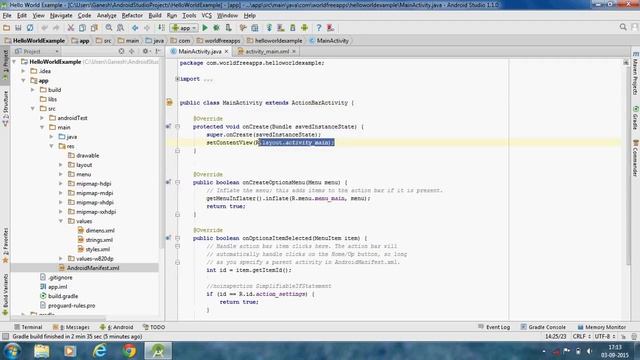640x360 pixels.
Task: Open the CRLF line separator selector
Action: (x=581, y=337)
